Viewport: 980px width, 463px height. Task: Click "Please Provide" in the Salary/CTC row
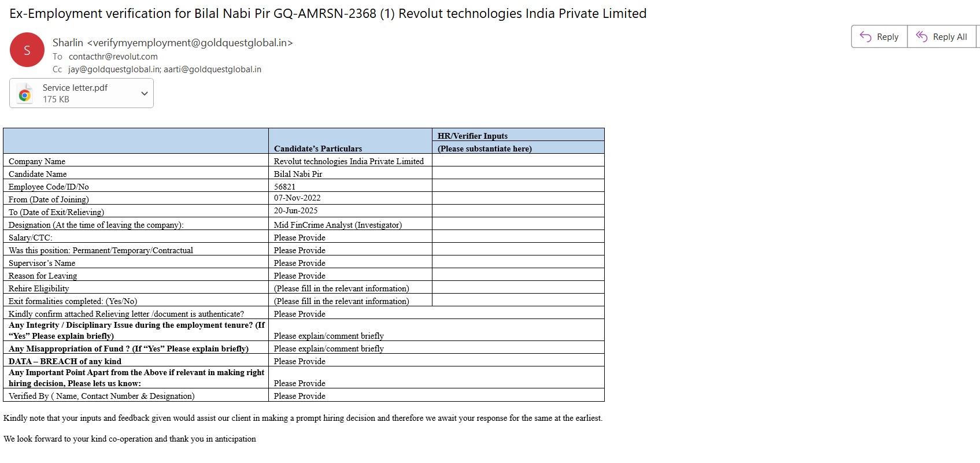coord(299,238)
